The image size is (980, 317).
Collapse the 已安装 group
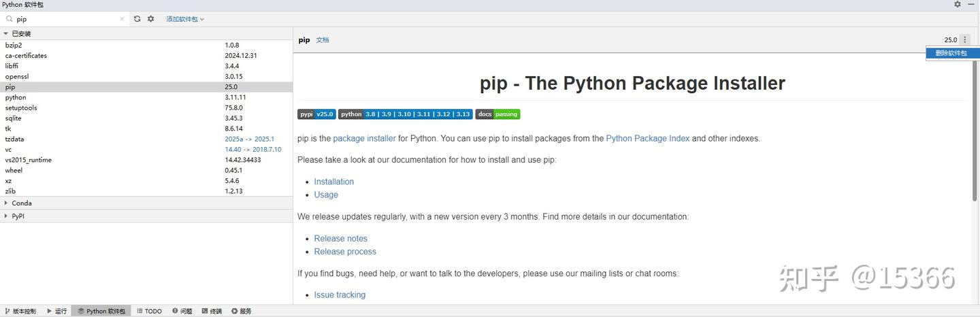[6, 33]
